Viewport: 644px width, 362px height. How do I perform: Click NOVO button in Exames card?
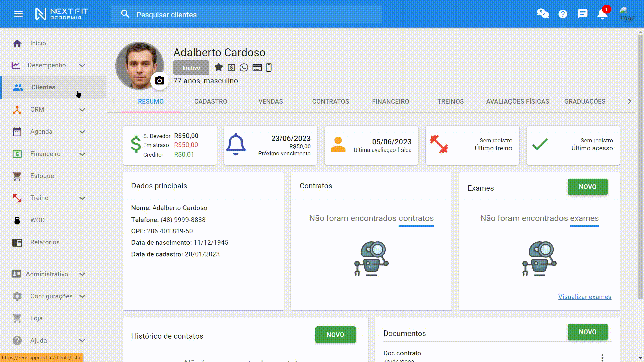click(x=587, y=187)
